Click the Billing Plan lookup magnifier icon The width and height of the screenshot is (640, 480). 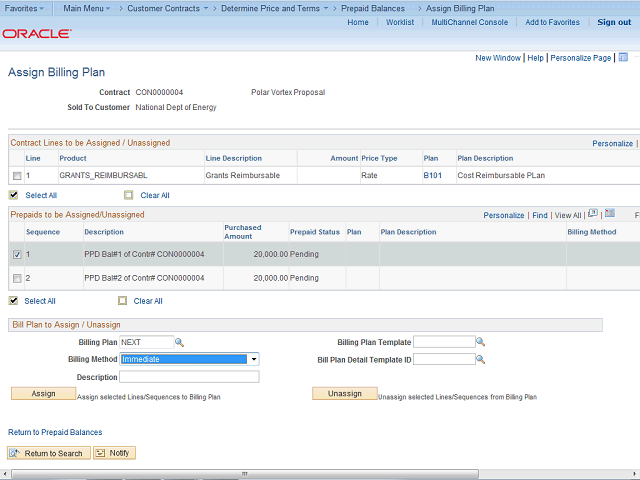(180, 342)
